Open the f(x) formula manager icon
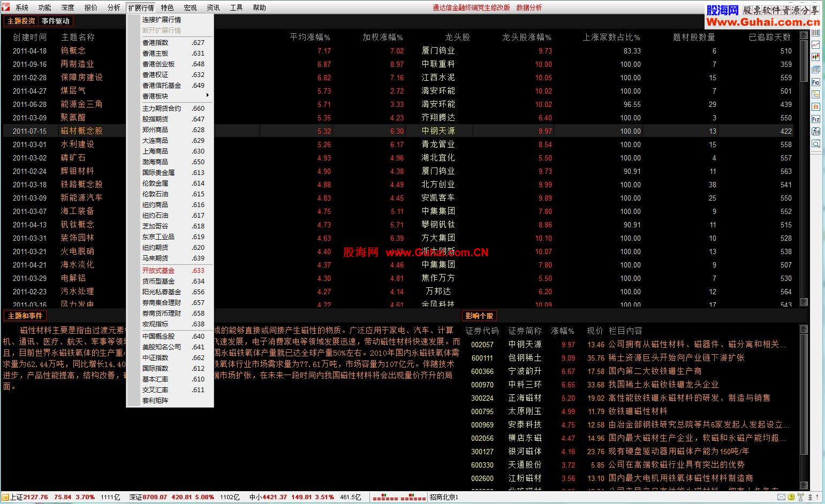825x504 pixels. point(816,132)
